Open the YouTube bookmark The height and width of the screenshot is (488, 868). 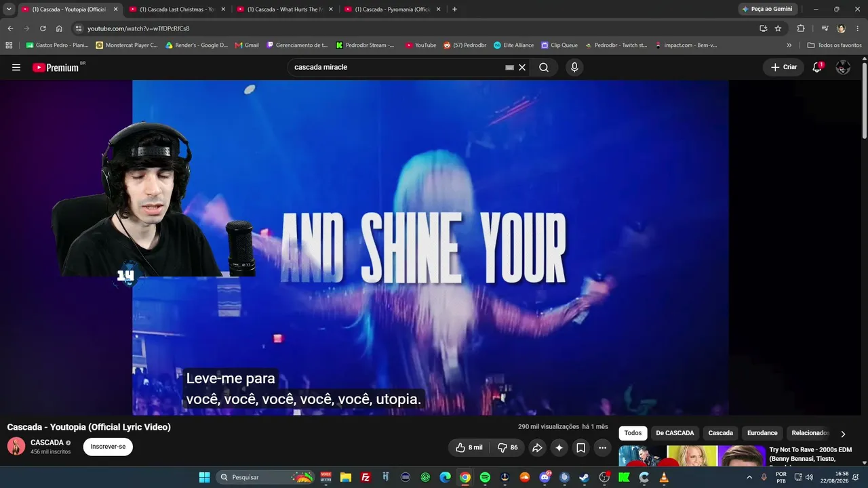click(x=420, y=45)
